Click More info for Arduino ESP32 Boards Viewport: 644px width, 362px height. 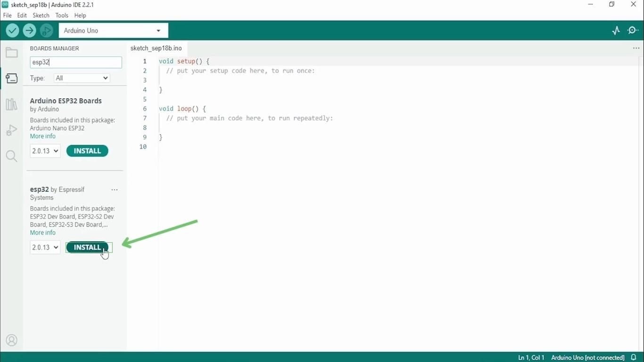[42, 136]
